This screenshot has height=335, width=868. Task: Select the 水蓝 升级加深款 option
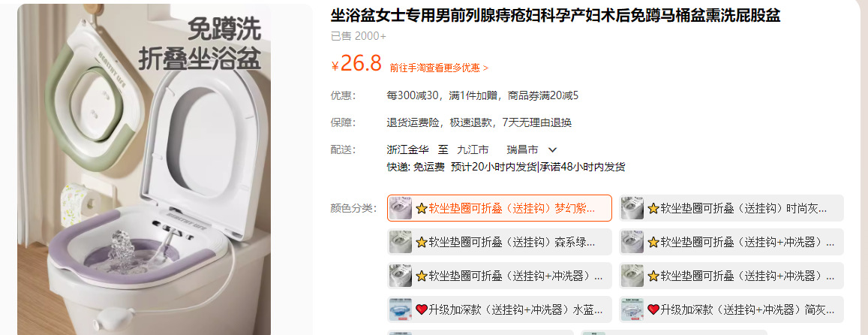pyautogui.click(x=500, y=309)
